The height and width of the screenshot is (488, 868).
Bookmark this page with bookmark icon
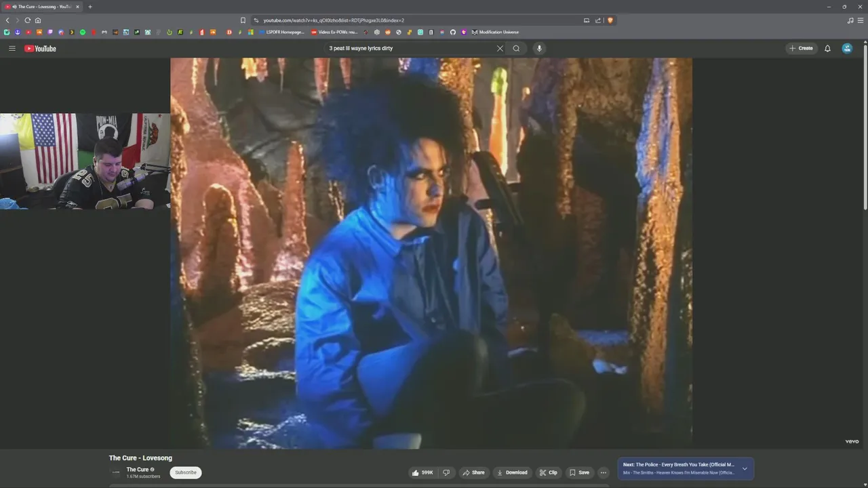click(243, 20)
